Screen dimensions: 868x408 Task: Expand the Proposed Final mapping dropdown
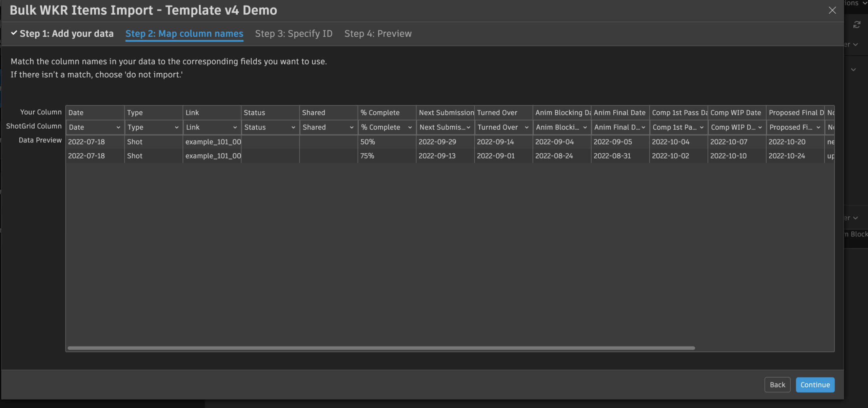coord(795,127)
